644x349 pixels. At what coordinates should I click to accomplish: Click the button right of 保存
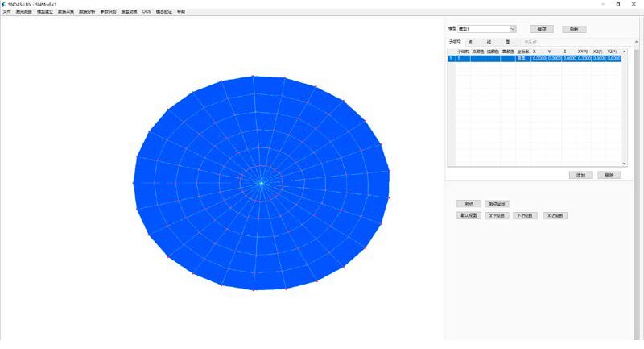pyautogui.click(x=574, y=29)
